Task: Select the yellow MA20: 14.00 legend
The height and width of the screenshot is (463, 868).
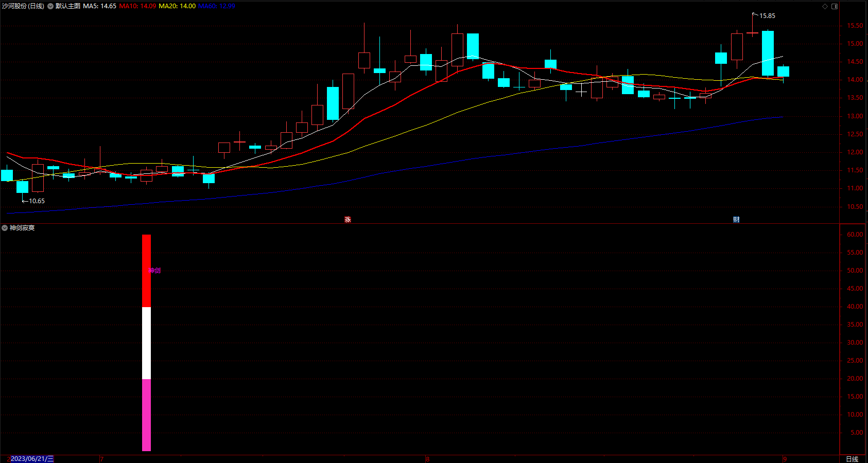Action: click(177, 6)
